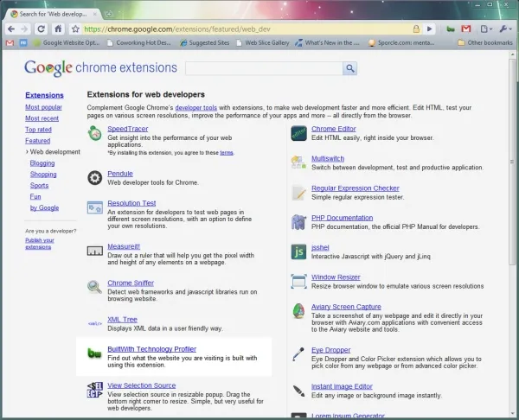Open What's New in the... bookmark
The image size is (519, 420).
click(x=327, y=42)
